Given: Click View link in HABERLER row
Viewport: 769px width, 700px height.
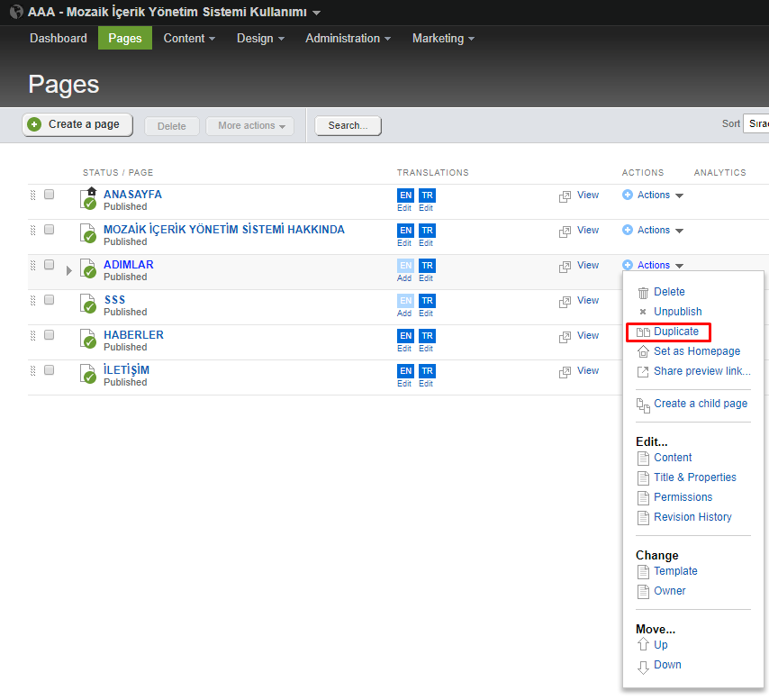Looking at the screenshot, I should 588,335.
